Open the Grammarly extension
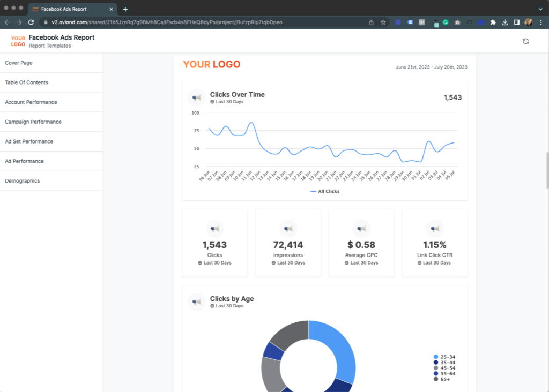Viewport: 549px width, 392px height. (446, 22)
